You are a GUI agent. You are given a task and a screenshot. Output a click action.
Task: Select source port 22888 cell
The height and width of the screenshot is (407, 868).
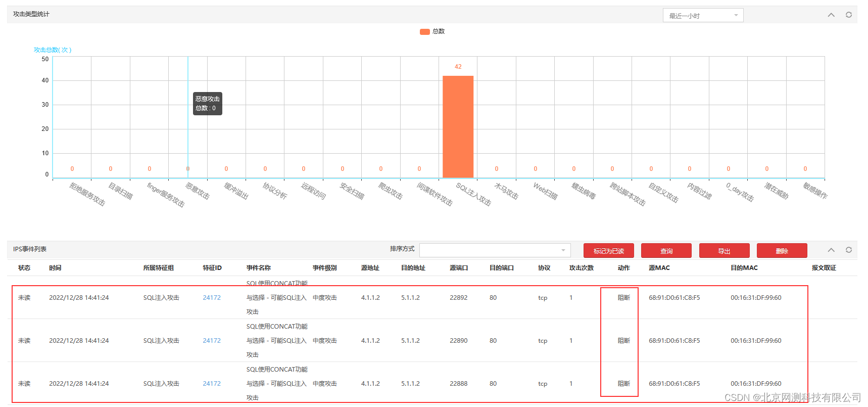point(459,384)
